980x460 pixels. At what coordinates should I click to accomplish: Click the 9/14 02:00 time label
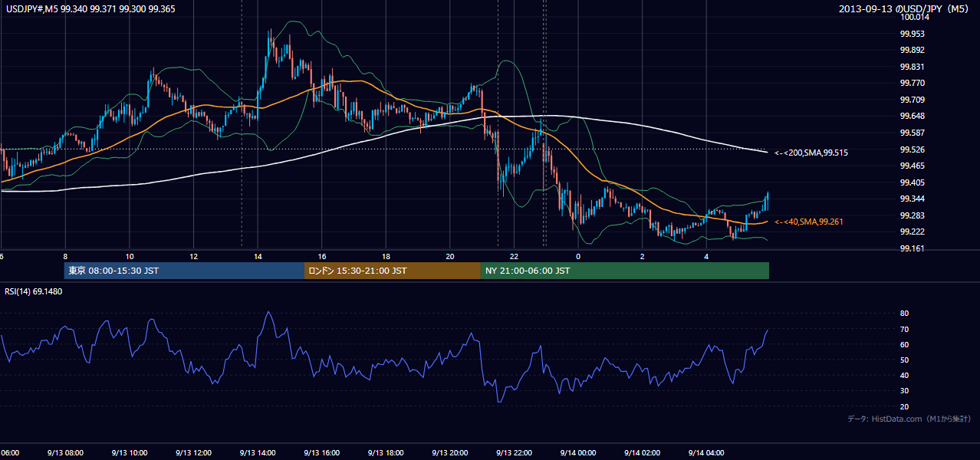tap(642, 453)
